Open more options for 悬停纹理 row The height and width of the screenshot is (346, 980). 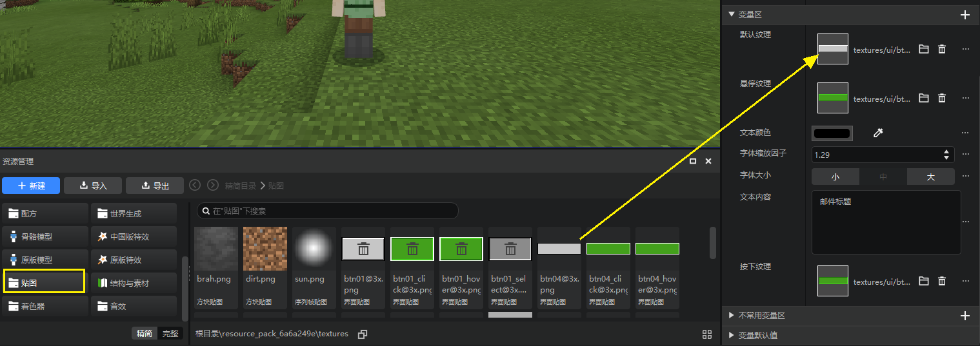pos(965,98)
